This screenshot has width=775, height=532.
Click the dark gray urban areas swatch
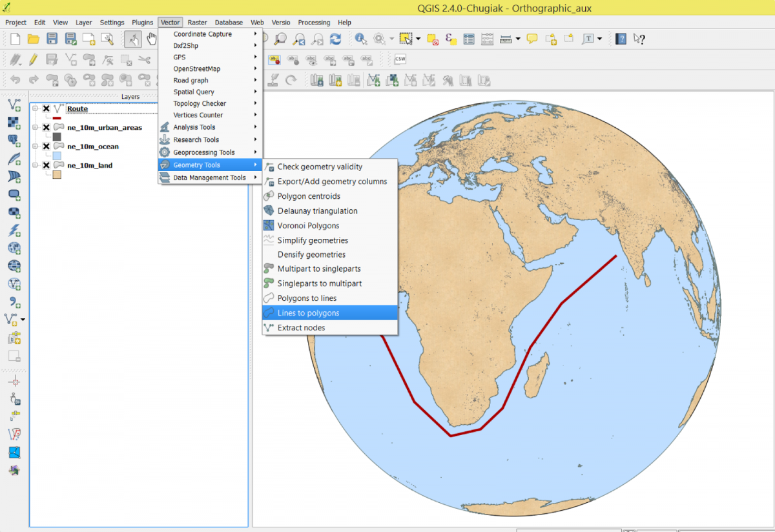coord(57,137)
